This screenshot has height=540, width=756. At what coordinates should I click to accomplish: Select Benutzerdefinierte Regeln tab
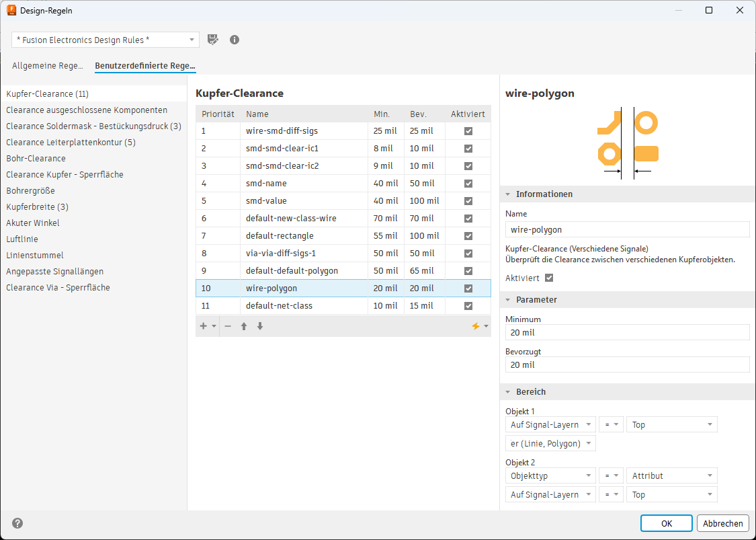[x=145, y=66]
